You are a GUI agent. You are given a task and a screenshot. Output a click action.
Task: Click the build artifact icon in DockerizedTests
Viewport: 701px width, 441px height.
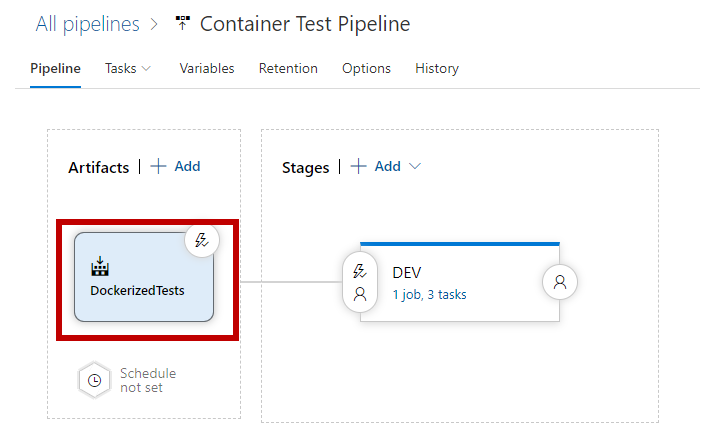coord(100,266)
